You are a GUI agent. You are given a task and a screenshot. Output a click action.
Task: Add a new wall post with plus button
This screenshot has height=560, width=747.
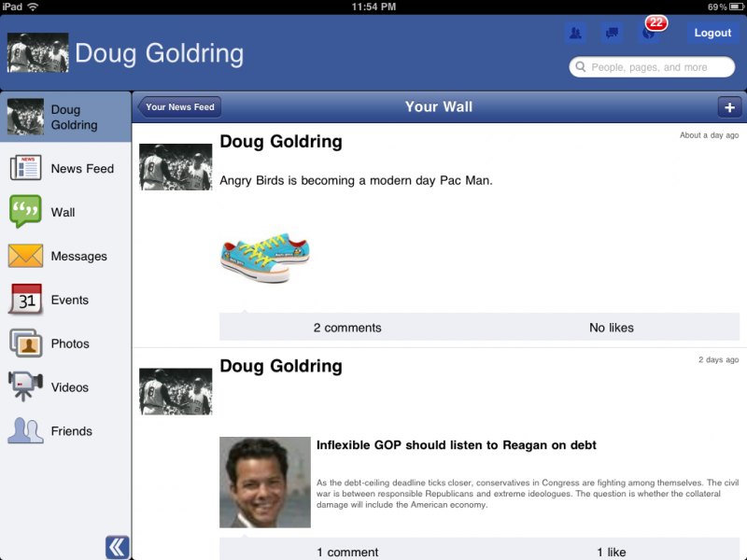click(x=729, y=107)
